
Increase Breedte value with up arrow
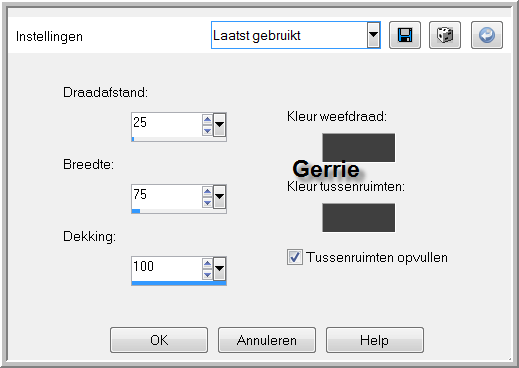point(207,192)
